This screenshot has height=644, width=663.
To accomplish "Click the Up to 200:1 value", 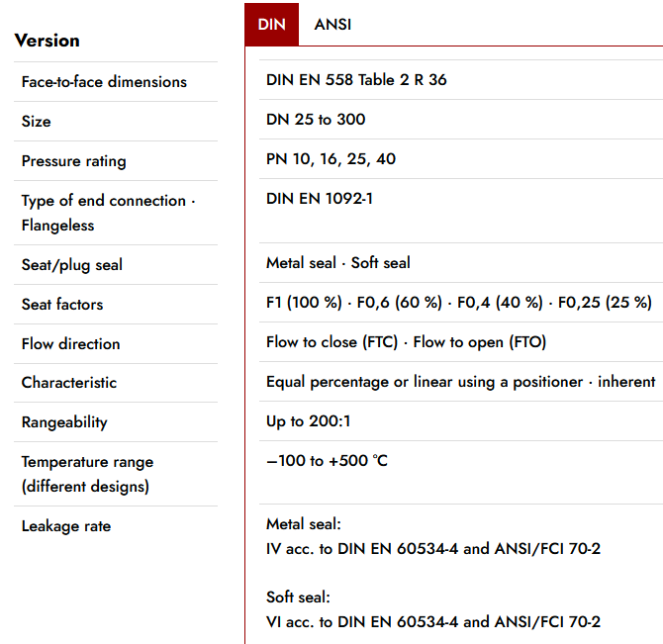I will pos(309,421).
